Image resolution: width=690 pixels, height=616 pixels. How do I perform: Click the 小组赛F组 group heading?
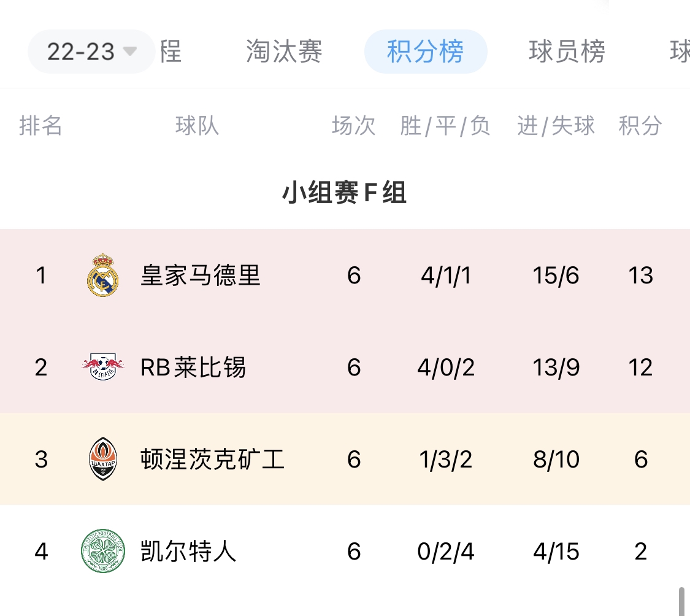click(x=344, y=193)
